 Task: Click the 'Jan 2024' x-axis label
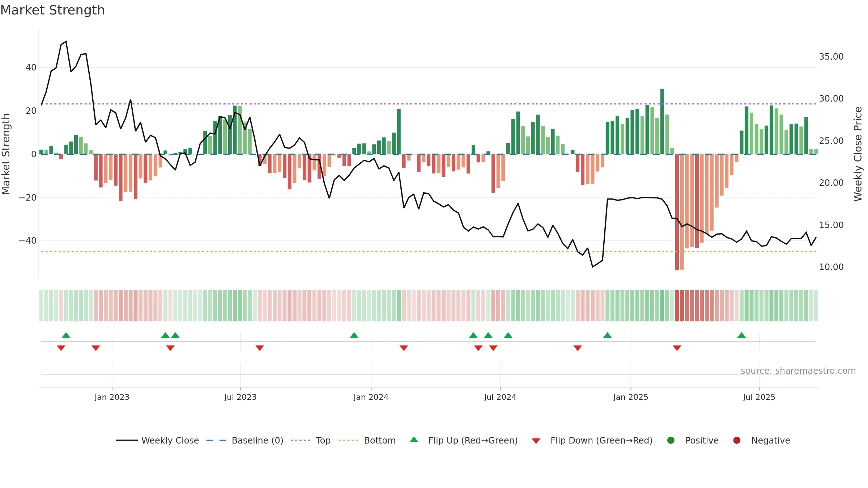[371, 397]
